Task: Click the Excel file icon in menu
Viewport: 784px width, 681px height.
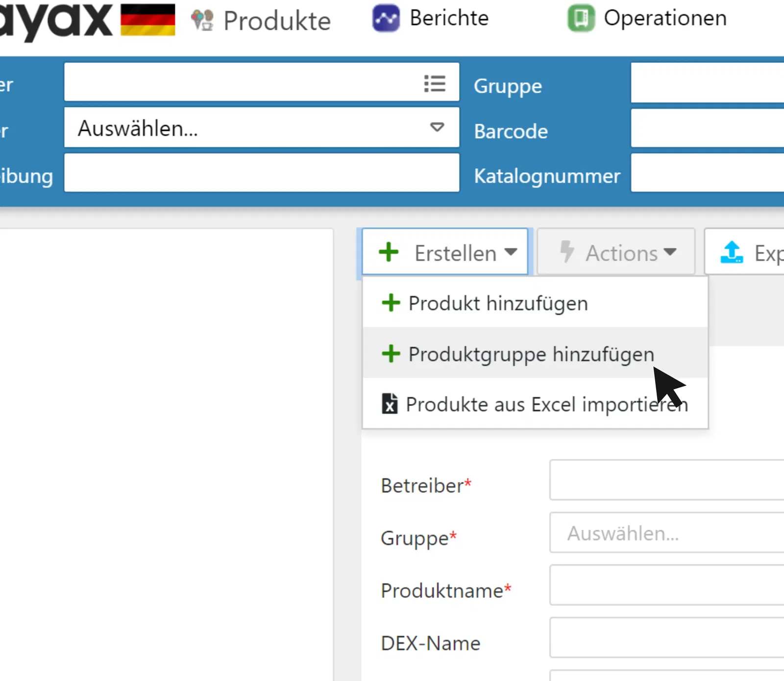Action: [390, 404]
